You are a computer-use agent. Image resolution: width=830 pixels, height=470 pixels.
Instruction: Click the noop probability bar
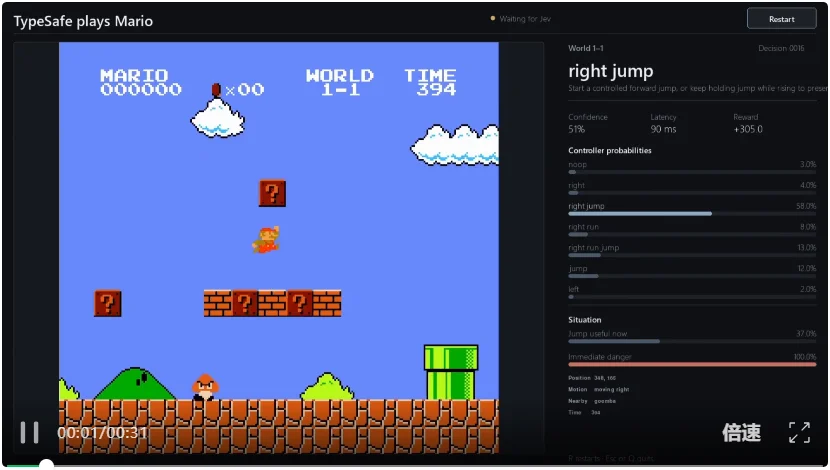pyautogui.click(x=692, y=172)
